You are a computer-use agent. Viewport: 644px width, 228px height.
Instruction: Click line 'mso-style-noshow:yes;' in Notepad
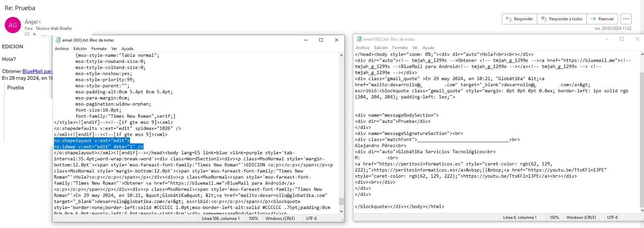click(103, 74)
